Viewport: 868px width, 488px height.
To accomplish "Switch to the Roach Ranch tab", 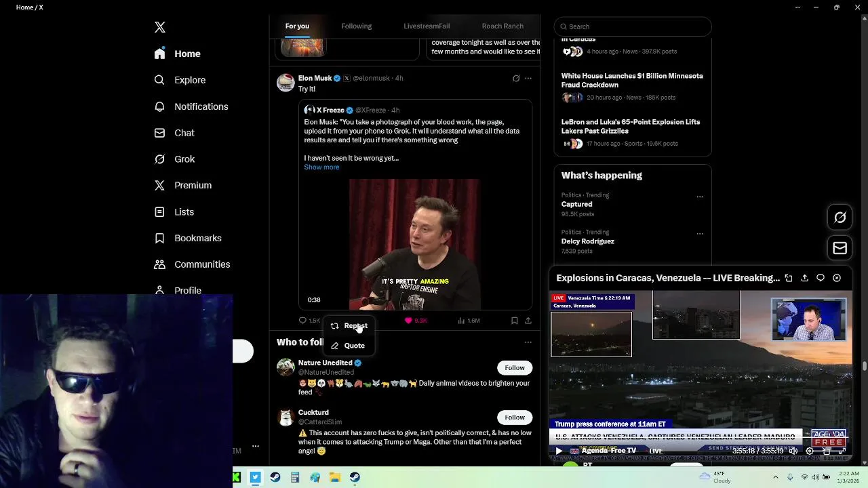I will coord(502,26).
